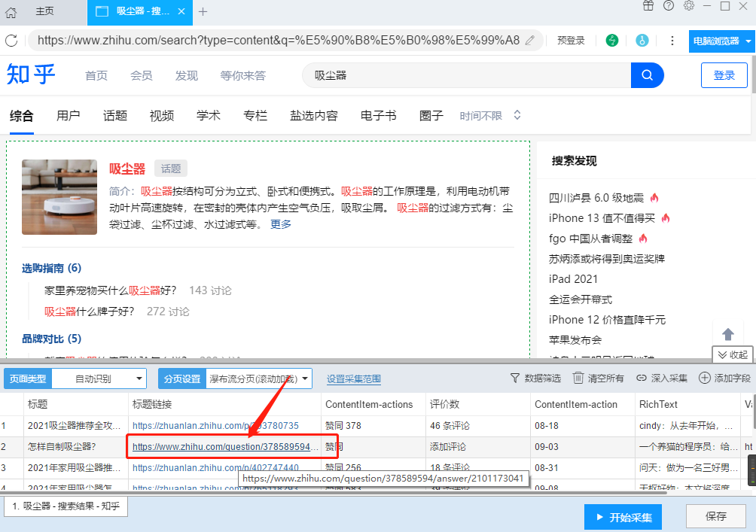Viewport: 756px width, 532px height.
Task: Click the Zhihu search input field
Action: tap(466, 75)
